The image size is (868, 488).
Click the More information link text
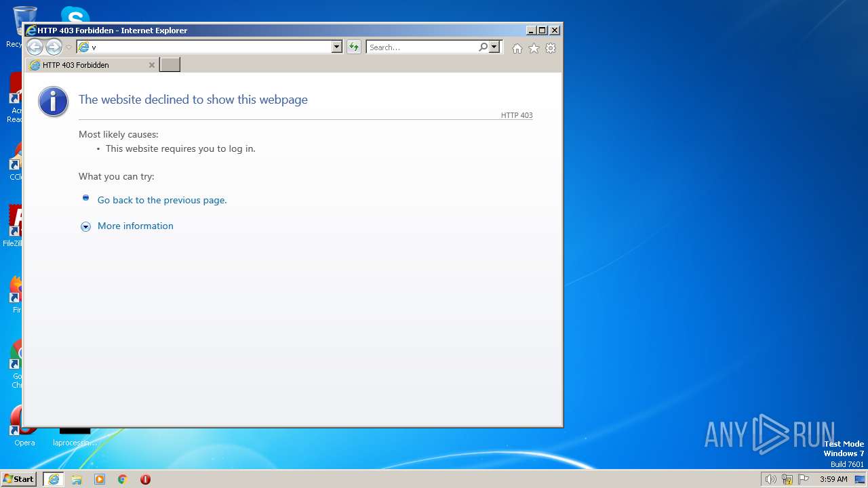click(136, 226)
